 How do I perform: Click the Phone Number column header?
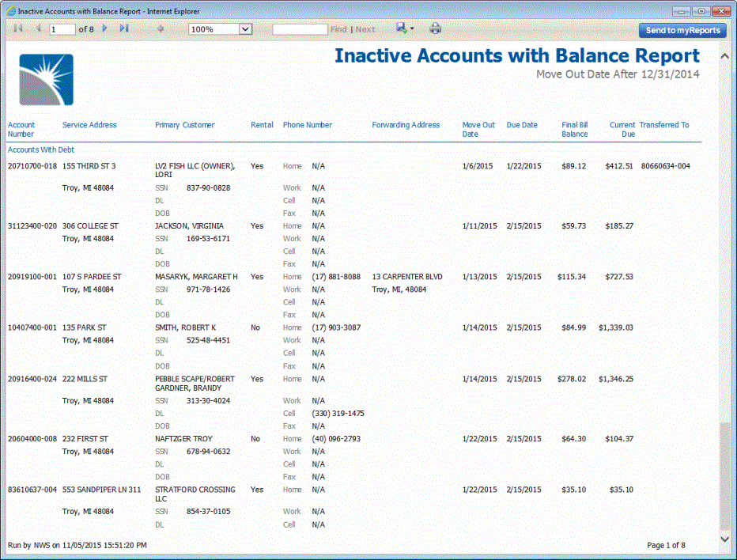pos(308,125)
